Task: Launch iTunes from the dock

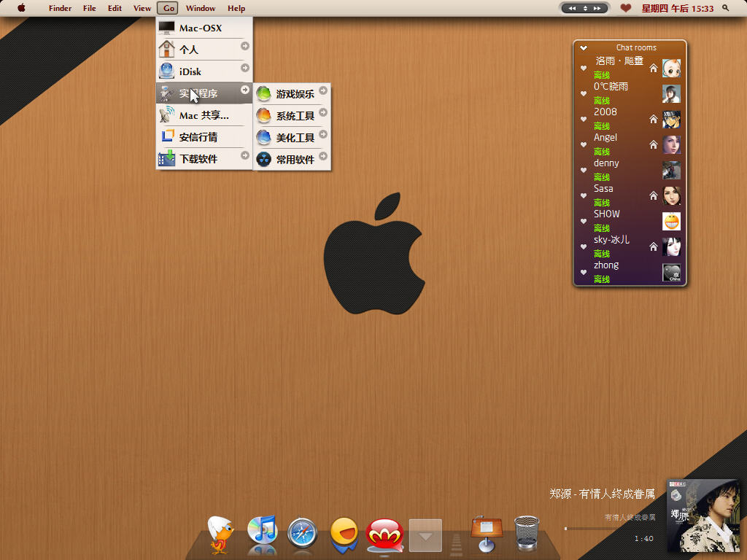Action: [x=263, y=529]
